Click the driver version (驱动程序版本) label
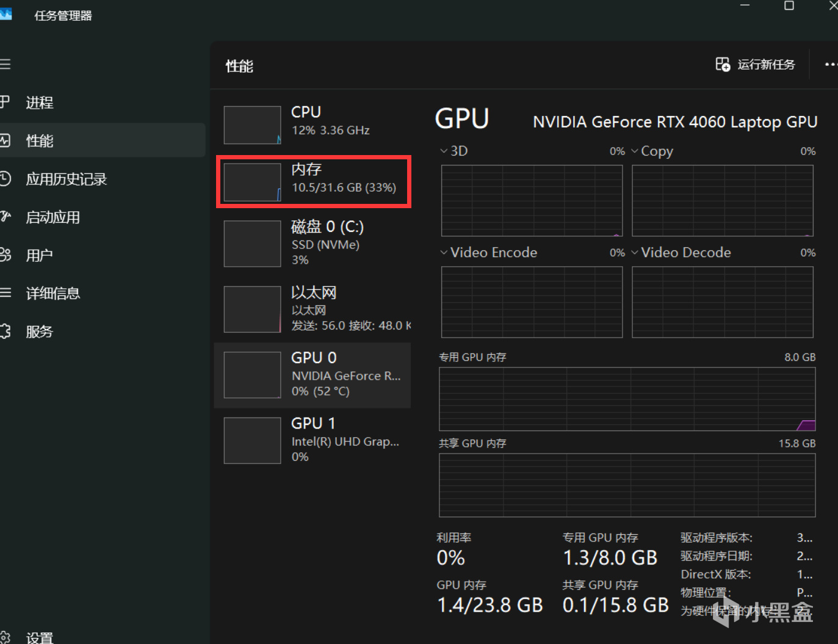This screenshot has height=644, width=838. [717, 538]
